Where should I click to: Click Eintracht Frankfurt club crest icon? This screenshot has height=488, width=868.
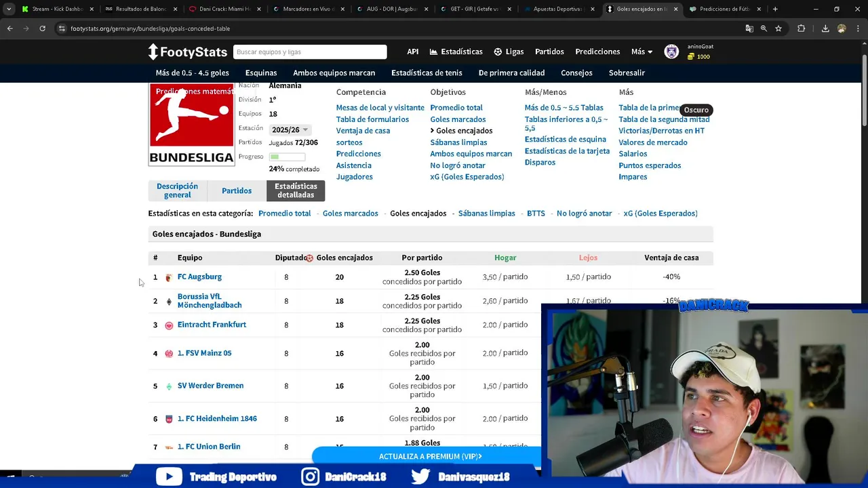(169, 325)
